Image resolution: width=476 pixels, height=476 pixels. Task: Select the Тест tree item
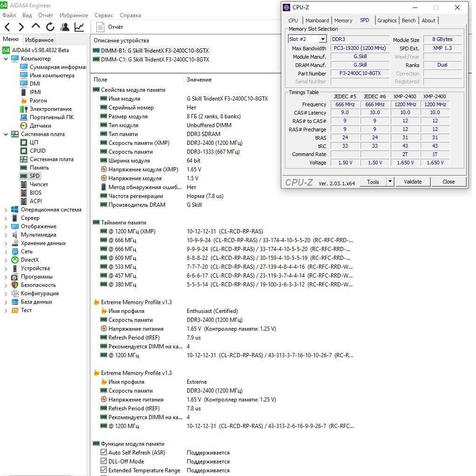tap(26, 310)
